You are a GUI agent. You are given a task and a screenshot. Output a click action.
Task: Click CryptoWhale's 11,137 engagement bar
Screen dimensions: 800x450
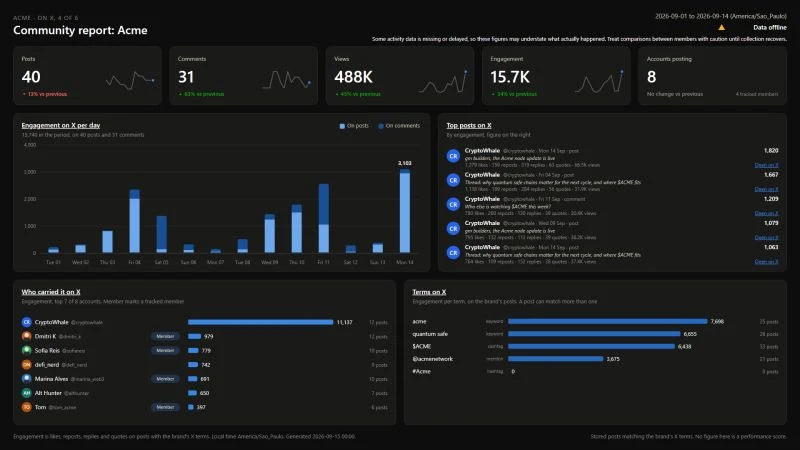(x=260, y=322)
